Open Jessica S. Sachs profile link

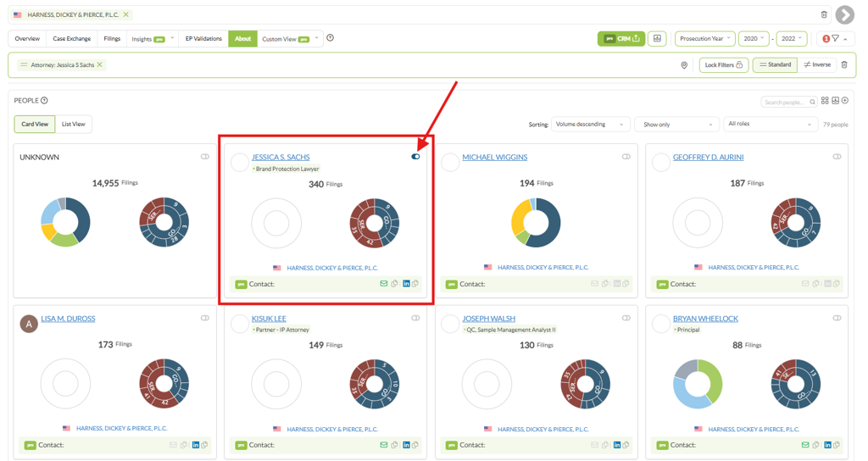click(281, 157)
